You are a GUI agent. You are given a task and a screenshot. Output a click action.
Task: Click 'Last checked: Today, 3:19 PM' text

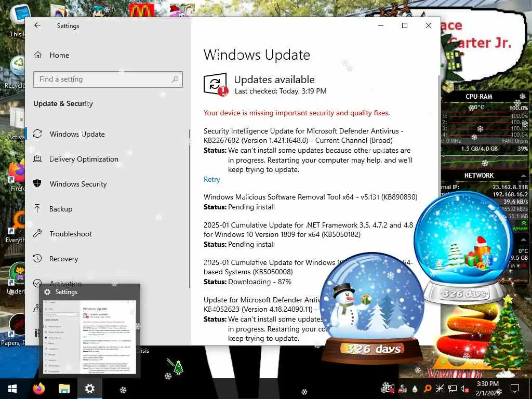281,91
